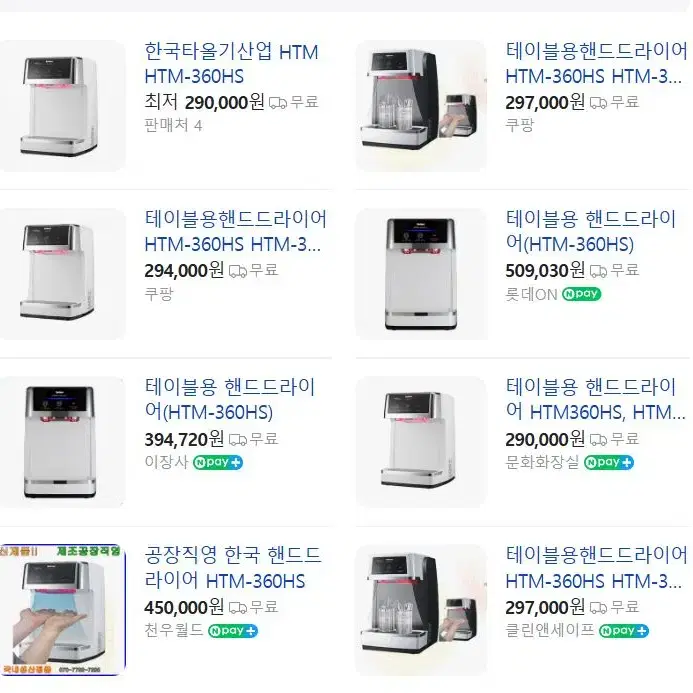Select 롯데ON seller name

(x=531, y=294)
